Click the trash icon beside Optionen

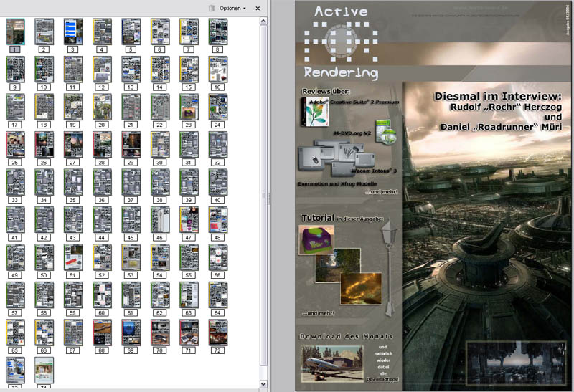(x=212, y=8)
